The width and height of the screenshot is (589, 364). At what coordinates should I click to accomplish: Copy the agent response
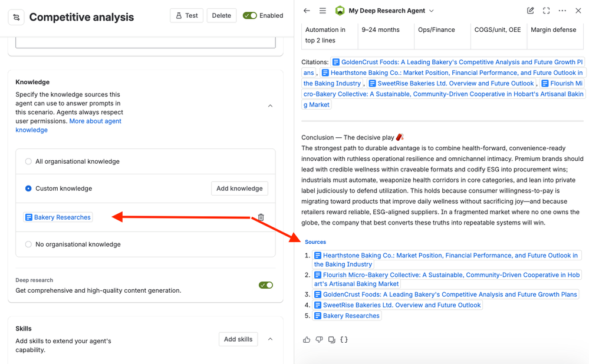coord(331,340)
